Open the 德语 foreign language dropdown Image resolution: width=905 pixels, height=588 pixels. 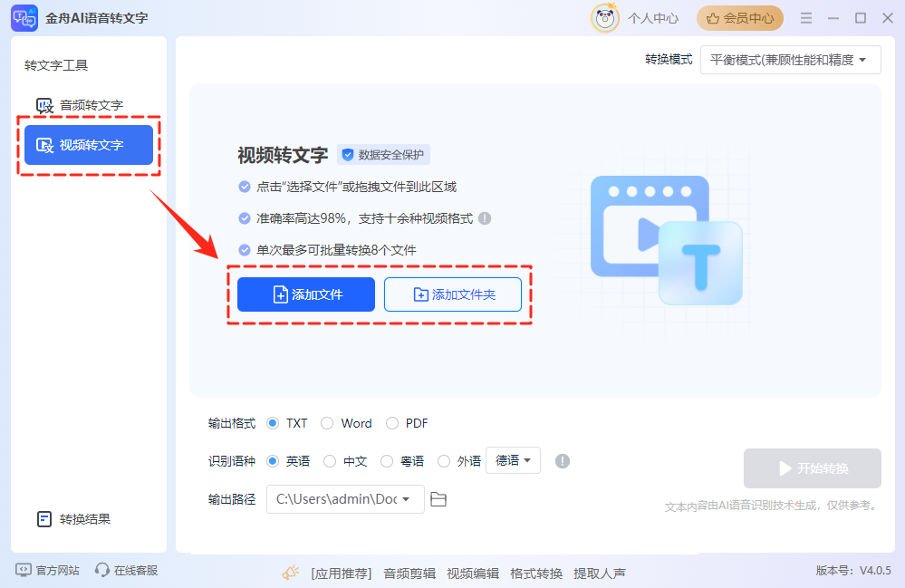tap(513, 460)
